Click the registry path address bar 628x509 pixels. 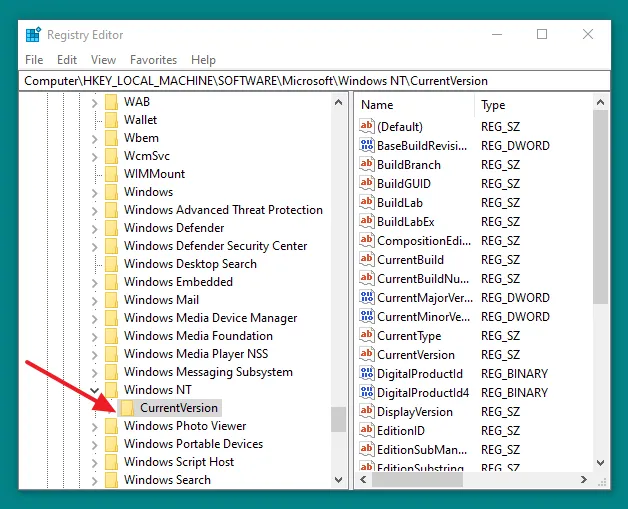tap(313, 80)
